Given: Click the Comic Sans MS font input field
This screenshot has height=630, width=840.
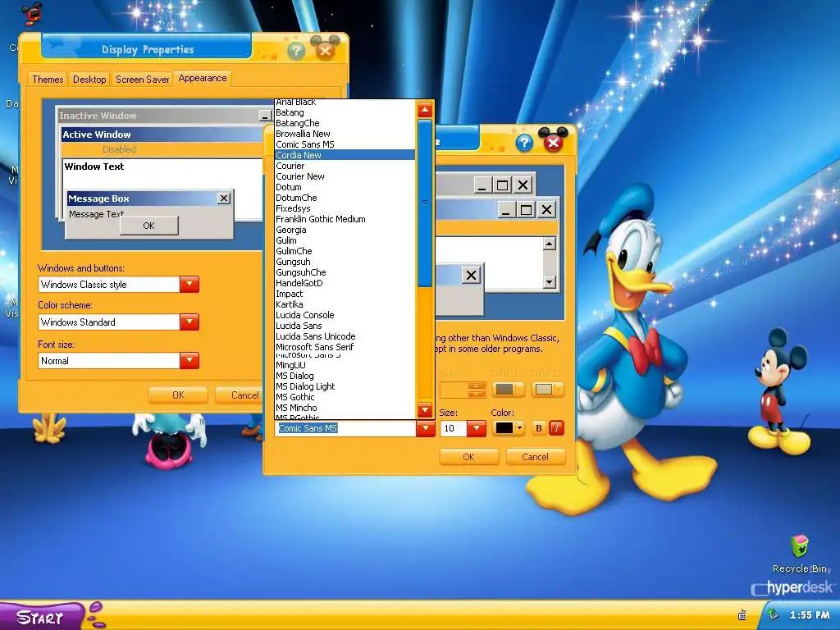Looking at the screenshot, I should 345,428.
